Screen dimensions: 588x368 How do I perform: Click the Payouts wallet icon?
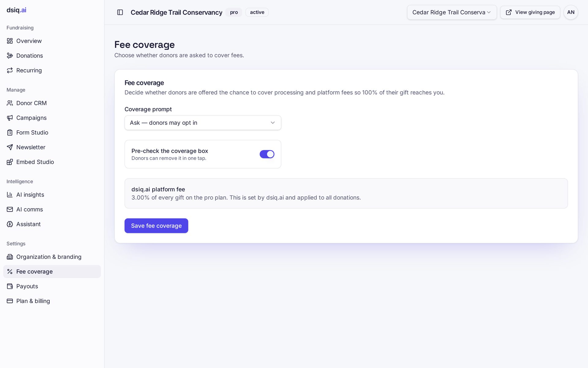coord(10,286)
